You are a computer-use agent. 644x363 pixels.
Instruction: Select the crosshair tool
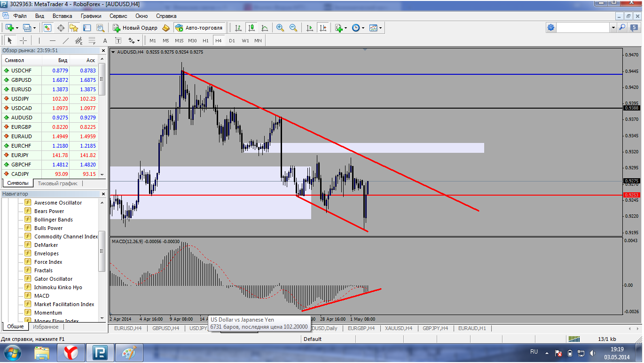[23, 40]
